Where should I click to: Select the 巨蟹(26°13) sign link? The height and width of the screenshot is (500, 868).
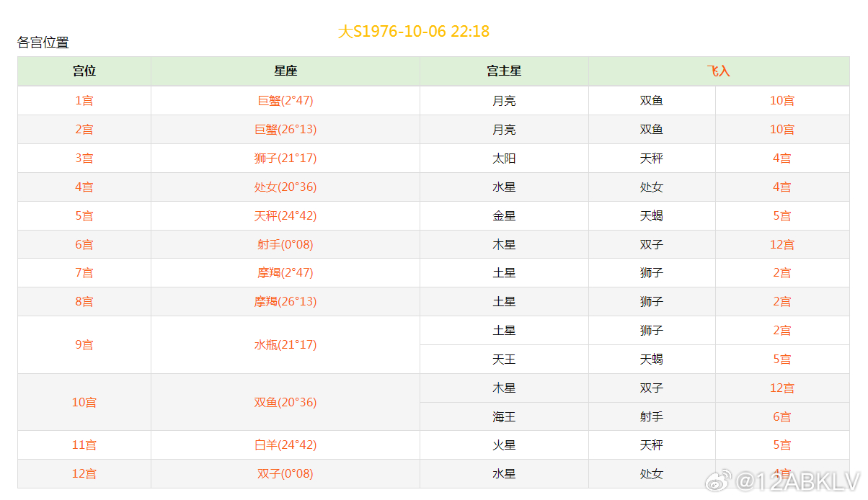pyautogui.click(x=285, y=130)
